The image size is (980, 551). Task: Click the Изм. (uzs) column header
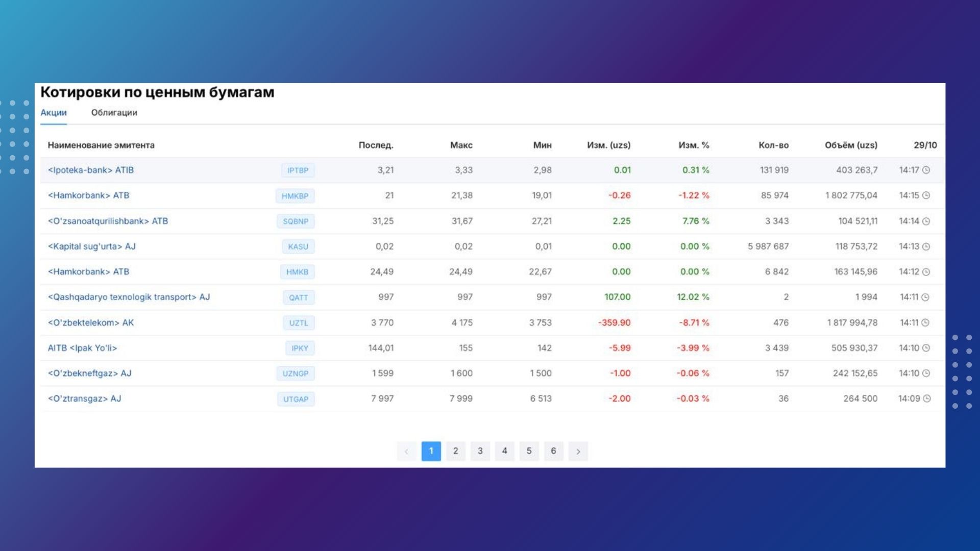[x=609, y=145]
